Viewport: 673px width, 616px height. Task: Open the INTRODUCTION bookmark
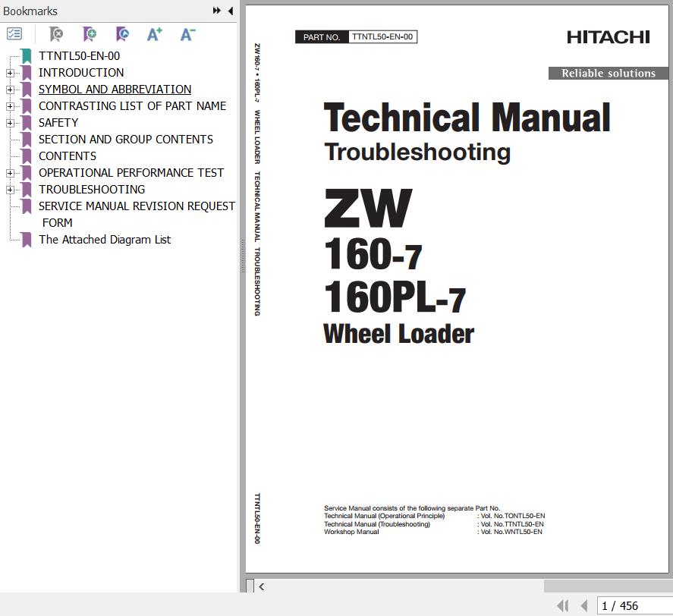click(81, 73)
